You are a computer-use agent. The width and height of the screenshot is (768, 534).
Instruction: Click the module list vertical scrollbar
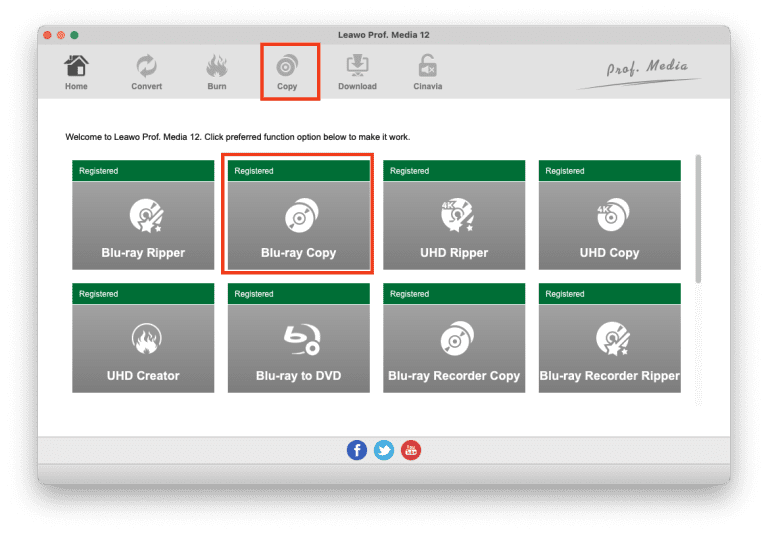(x=698, y=218)
